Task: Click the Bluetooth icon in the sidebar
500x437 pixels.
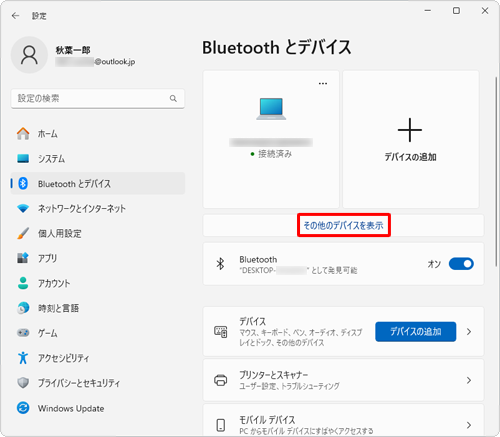Action: [x=23, y=183]
